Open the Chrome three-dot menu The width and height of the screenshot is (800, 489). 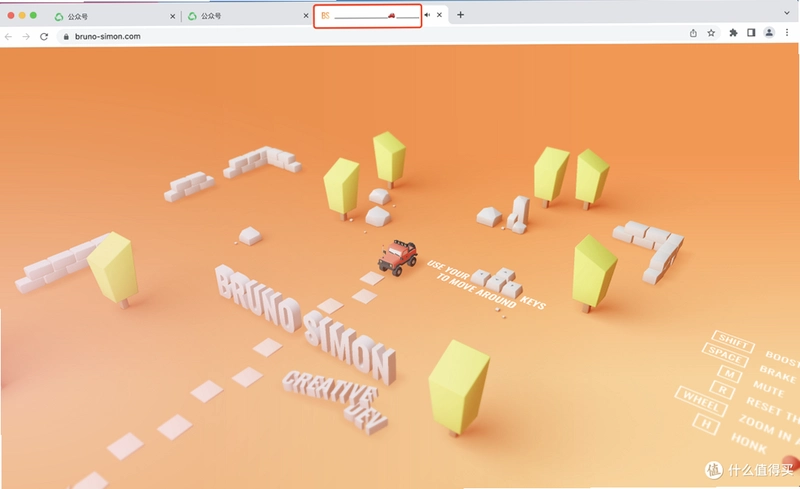[x=787, y=33]
